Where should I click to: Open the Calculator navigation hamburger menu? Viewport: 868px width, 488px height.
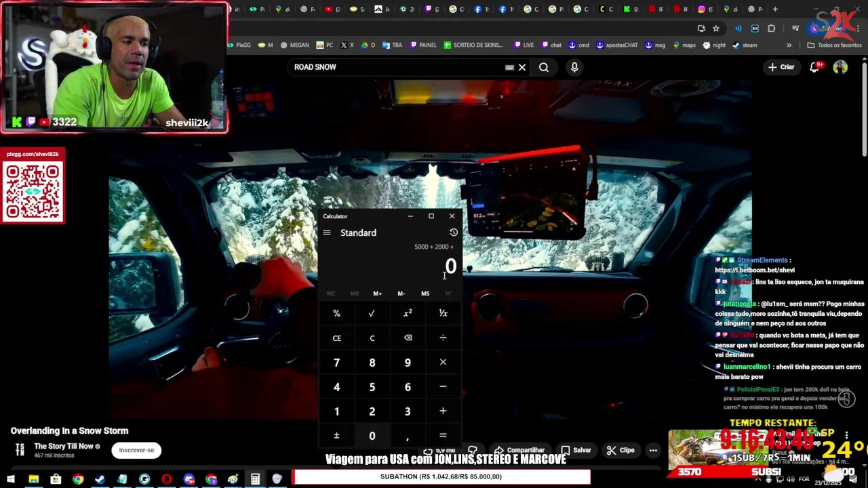coord(327,232)
